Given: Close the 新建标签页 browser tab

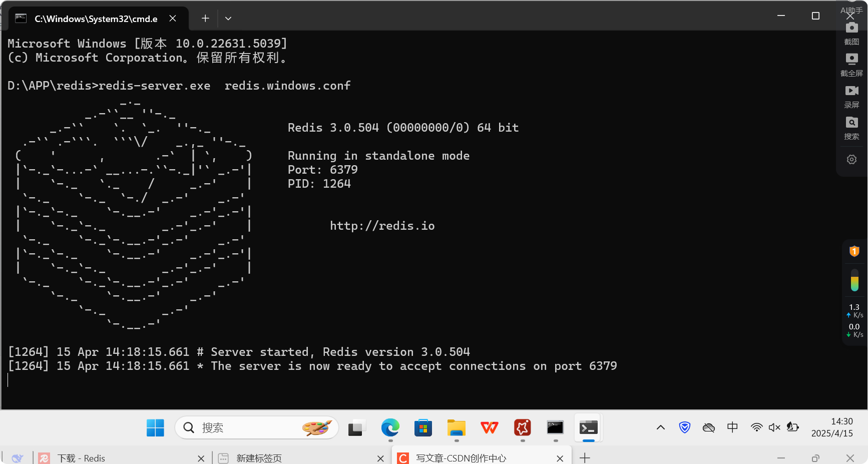Looking at the screenshot, I should [x=380, y=458].
